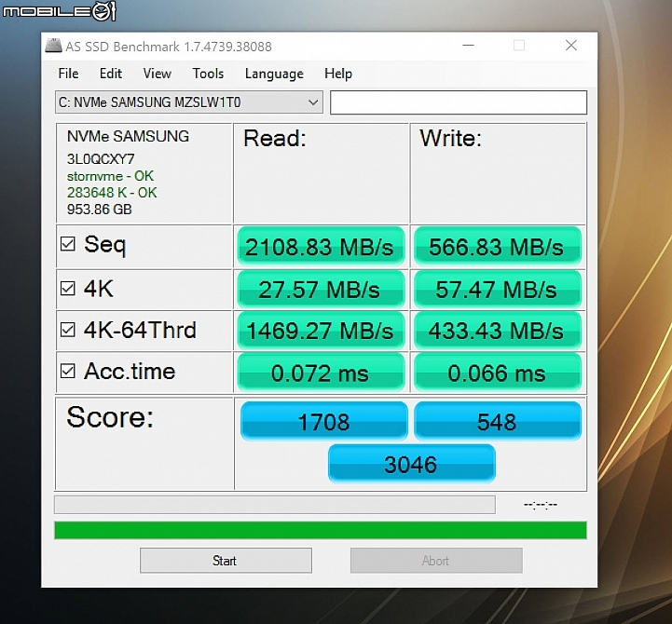Click the 4K read result 27.57 MB/s
This screenshot has width=672, height=624.
tap(321, 289)
